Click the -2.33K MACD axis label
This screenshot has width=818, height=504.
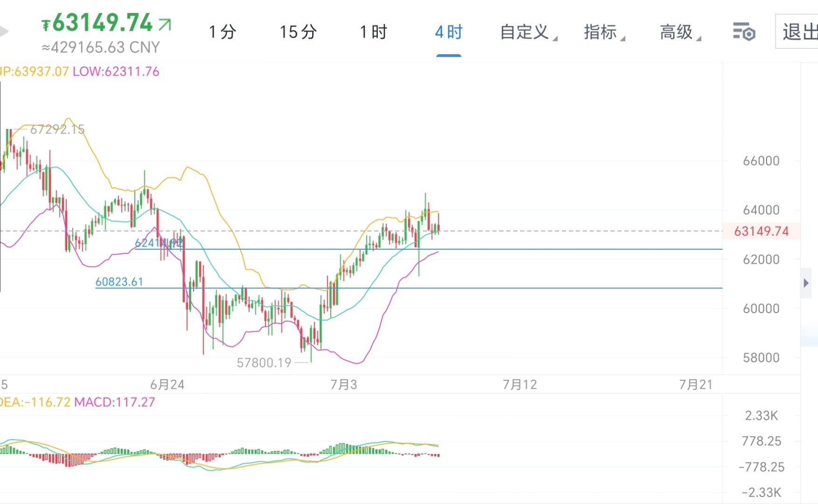point(762,492)
